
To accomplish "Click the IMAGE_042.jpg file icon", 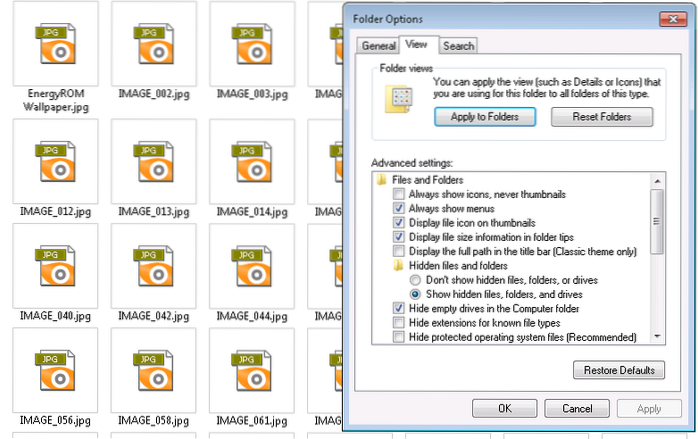I will point(154,267).
